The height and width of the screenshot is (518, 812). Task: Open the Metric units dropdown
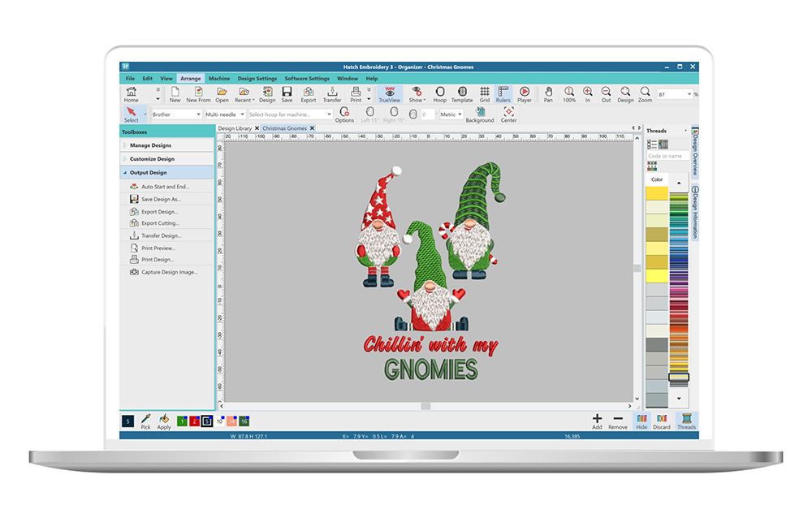click(x=450, y=114)
